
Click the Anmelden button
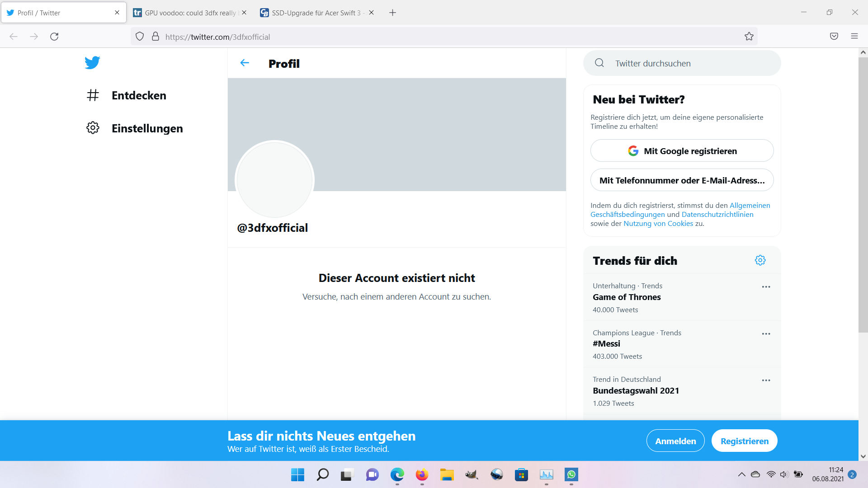pos(675,441)
